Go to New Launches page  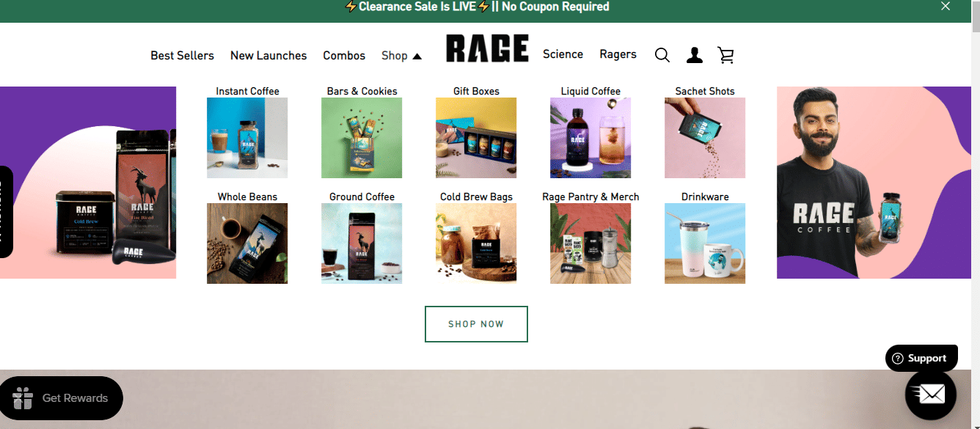coord(268,56)
